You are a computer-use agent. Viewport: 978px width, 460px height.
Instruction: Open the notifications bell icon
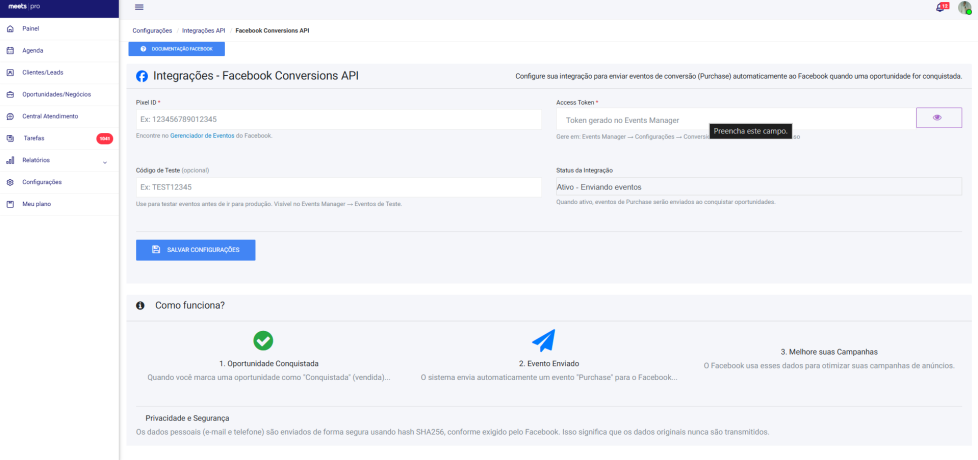(x=940, y=8)
